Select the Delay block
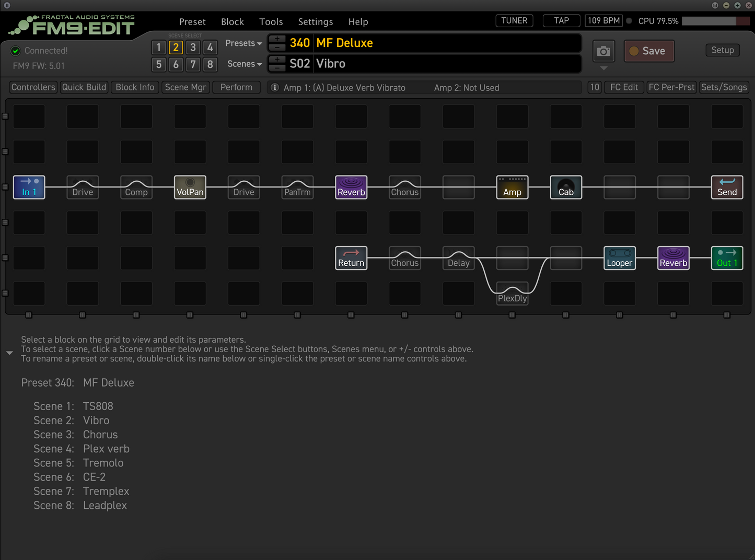 click(459, 258)
